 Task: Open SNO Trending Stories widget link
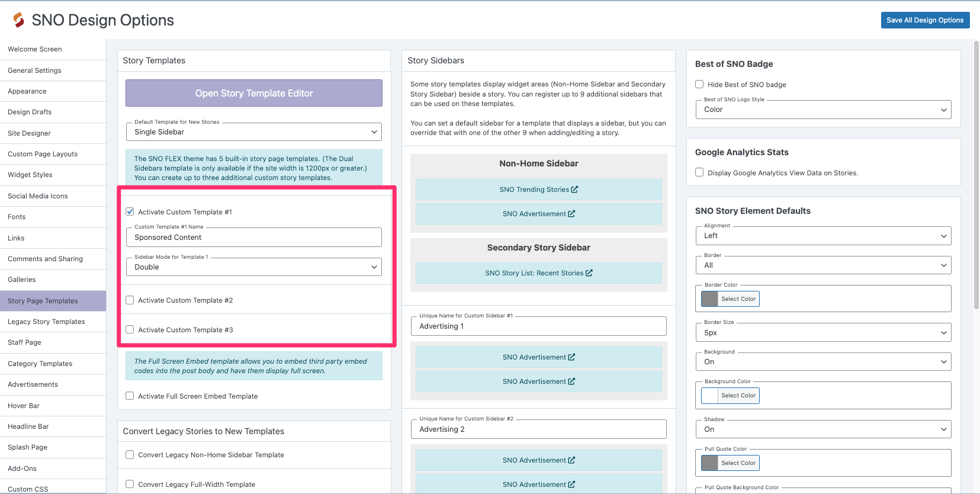(538, 190)
